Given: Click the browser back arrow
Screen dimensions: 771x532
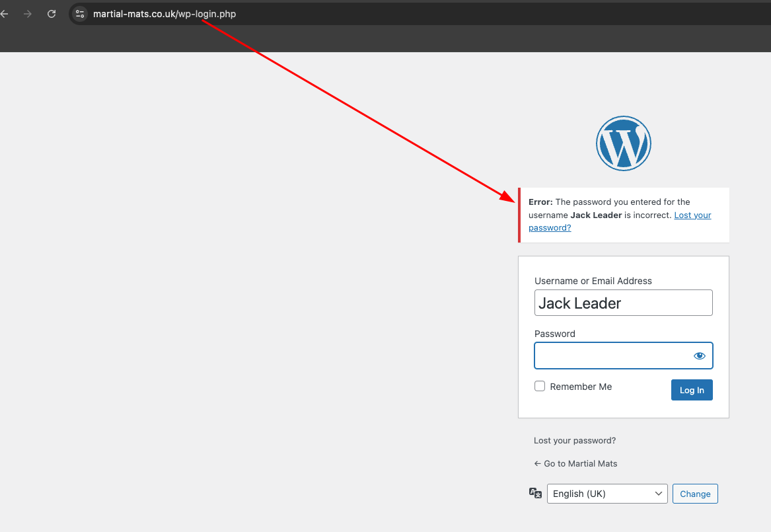Looking at the screenshot, I should coord(5,14).
